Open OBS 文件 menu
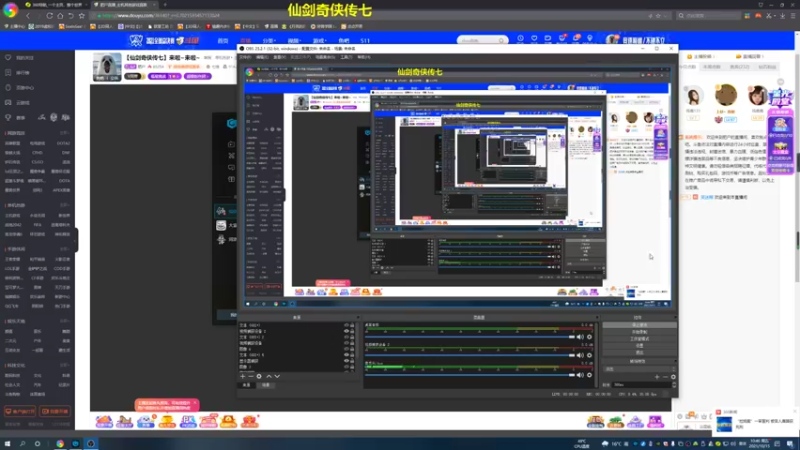 pyautogui.click(x=245, y=57)
